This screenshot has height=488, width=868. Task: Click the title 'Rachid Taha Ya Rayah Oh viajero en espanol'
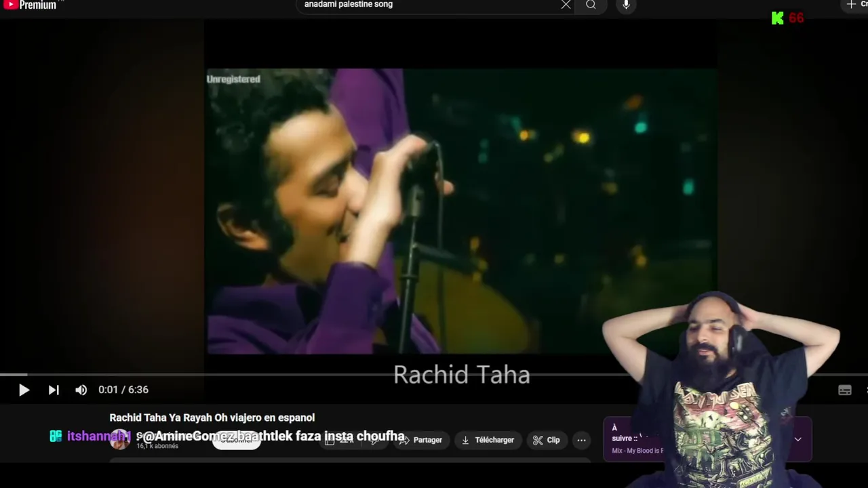pos(212,418)
